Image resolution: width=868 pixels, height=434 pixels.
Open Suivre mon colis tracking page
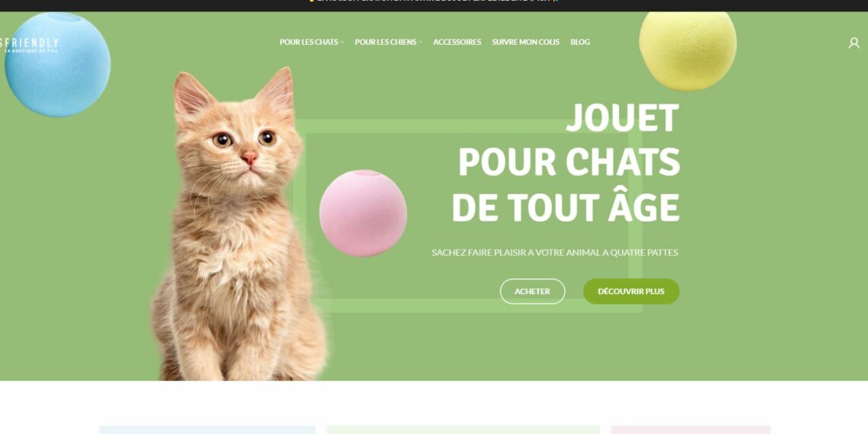coord(525,42)
